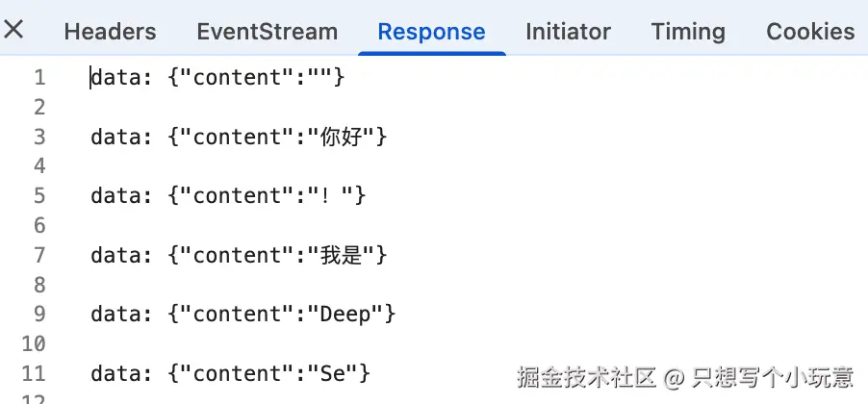Screen dimensions: 868x404
Task: Click blank line number 2 in the gutter
Action: click(39, 107)
